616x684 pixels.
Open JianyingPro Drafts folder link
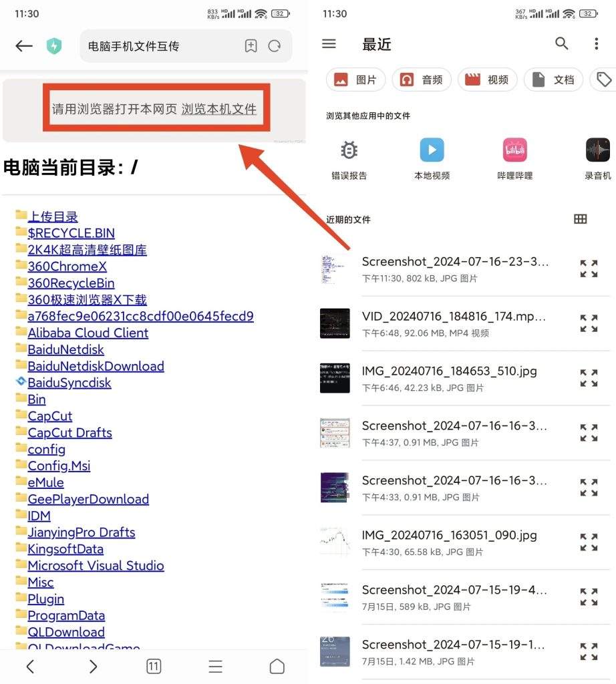coord(82,532)
